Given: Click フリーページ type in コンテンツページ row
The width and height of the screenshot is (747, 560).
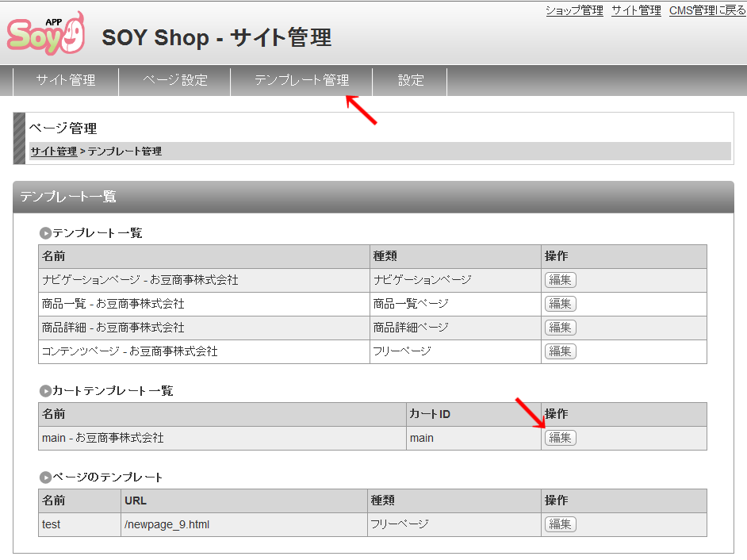Looking at the screenshot, I should click(455, 351).
